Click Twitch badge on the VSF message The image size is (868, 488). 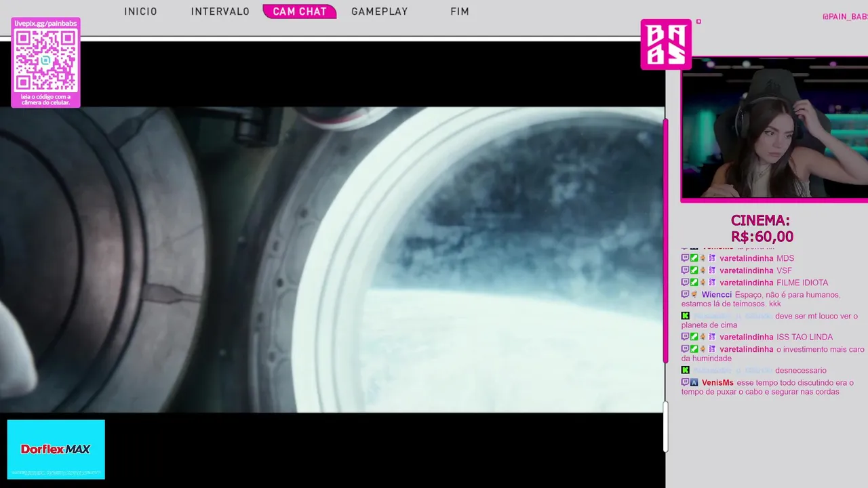685,270
